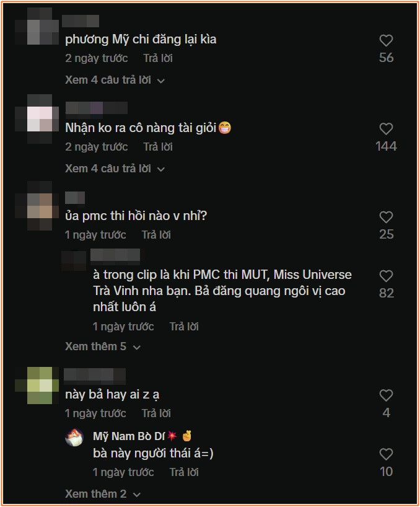Tap heart on 'ủa pmc thi hồi nào' comment
The width and height of the screenshot is (420, 507).
(x=386, y=217)
